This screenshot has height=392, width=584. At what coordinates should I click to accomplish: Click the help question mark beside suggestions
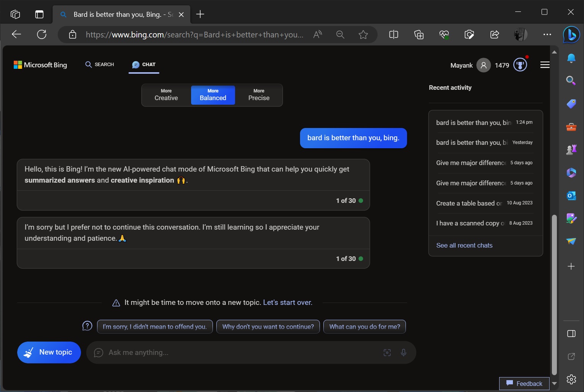[87, 326]
